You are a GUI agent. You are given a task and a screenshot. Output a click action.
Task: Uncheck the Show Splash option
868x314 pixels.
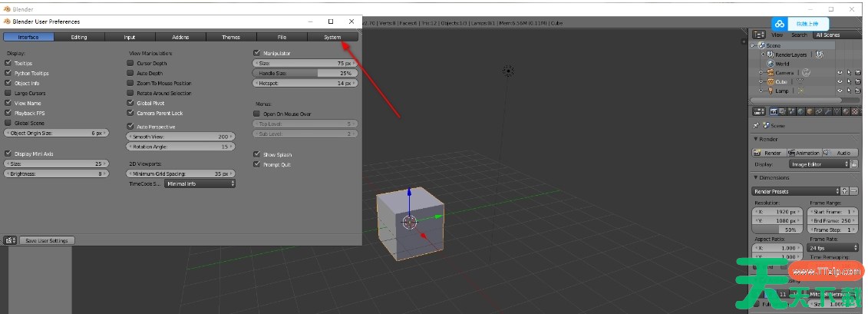click(257, 154)
